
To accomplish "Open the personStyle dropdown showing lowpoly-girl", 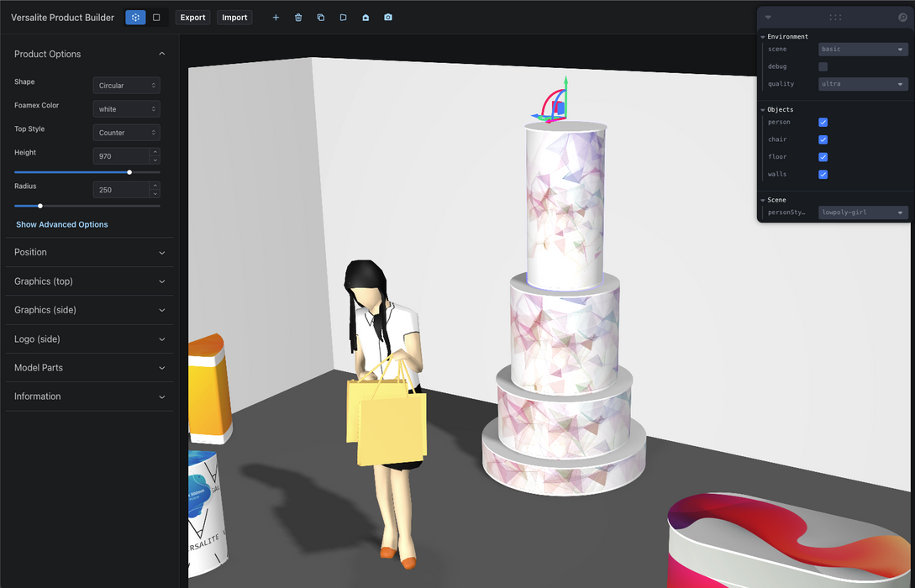I will tap(863, 213).
